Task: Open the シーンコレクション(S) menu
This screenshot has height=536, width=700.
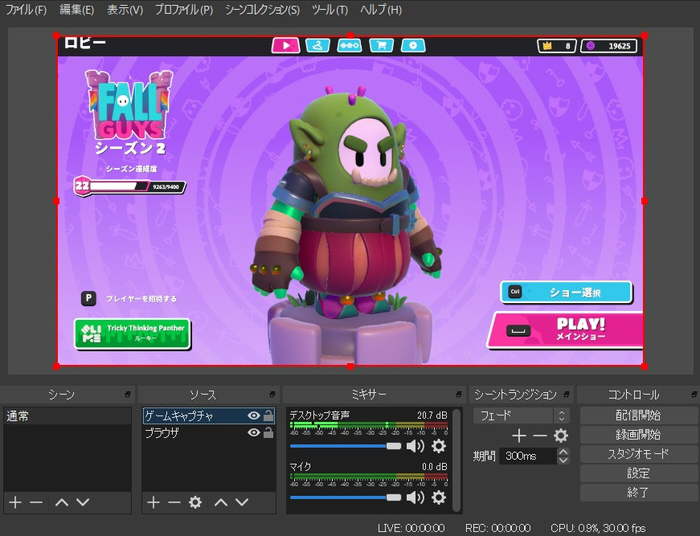Action: click(262, 10)
